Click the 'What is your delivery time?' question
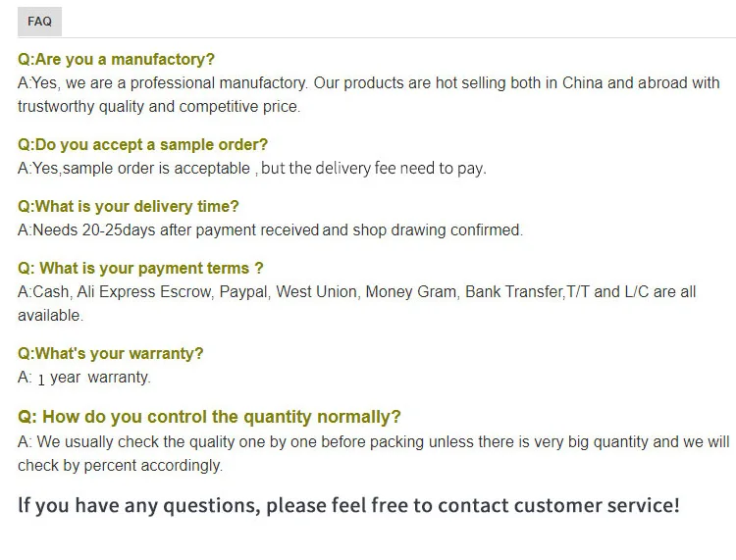The image size is (736, 560). click(128, 207)
